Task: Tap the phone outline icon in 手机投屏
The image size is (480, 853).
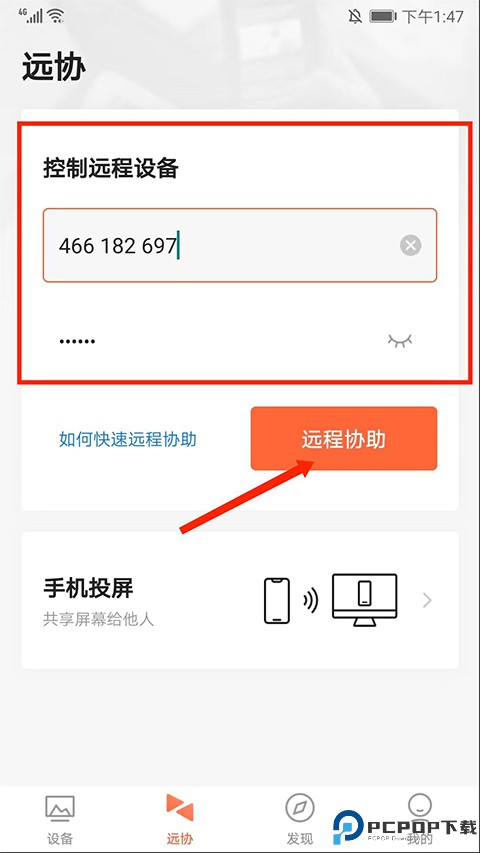Action: pyautogui.click(x=277, y=601)
